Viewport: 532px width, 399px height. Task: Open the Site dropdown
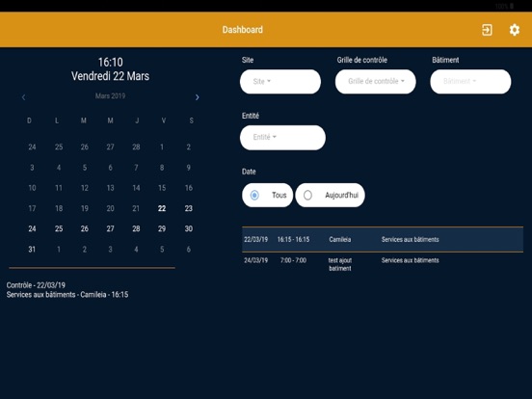pyautogui.click(x=280, y=81)
